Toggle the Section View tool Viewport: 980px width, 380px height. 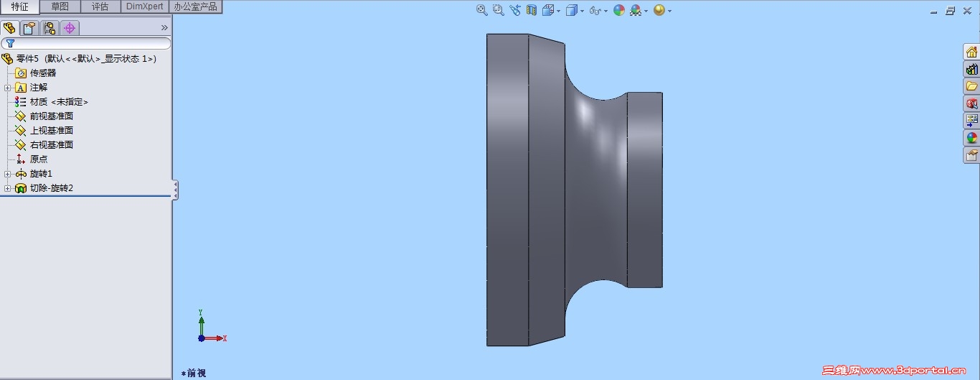pos(532,10)
